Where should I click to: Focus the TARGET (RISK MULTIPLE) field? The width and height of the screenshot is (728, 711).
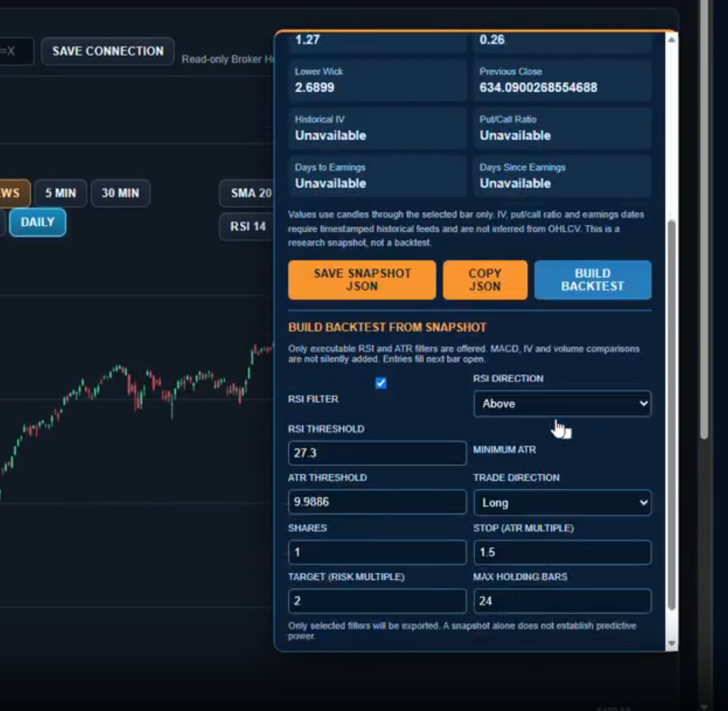tap(377, 601)
